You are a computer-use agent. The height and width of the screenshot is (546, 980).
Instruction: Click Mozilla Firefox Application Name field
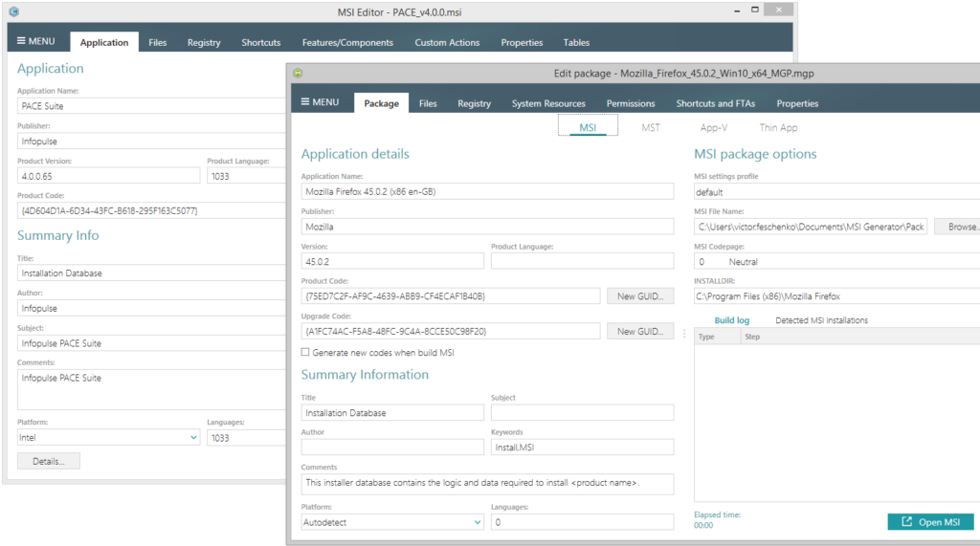click(x=487, y=191)
